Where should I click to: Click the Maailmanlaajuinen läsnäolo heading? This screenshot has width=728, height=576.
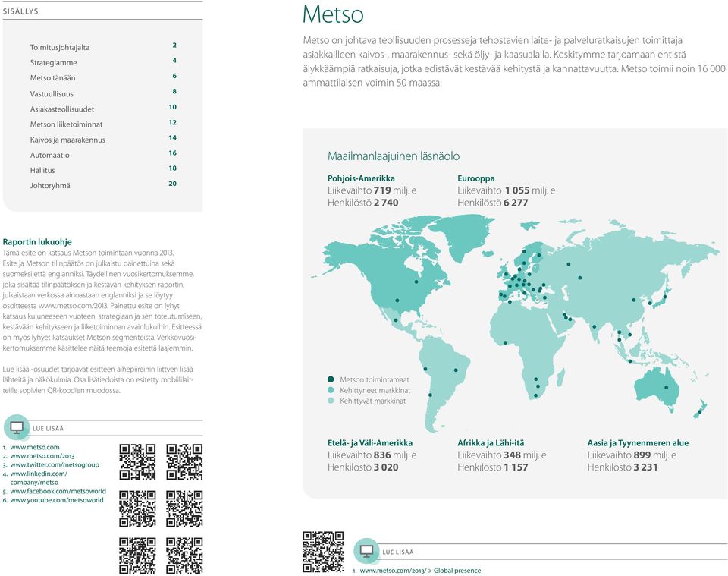[394, 156]
